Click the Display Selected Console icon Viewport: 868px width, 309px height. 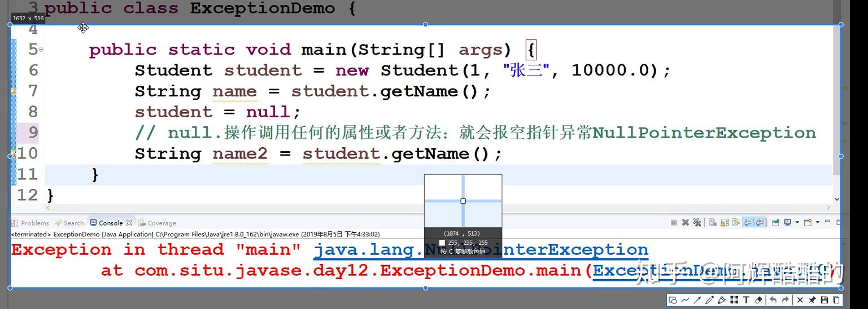coord(788,222)
